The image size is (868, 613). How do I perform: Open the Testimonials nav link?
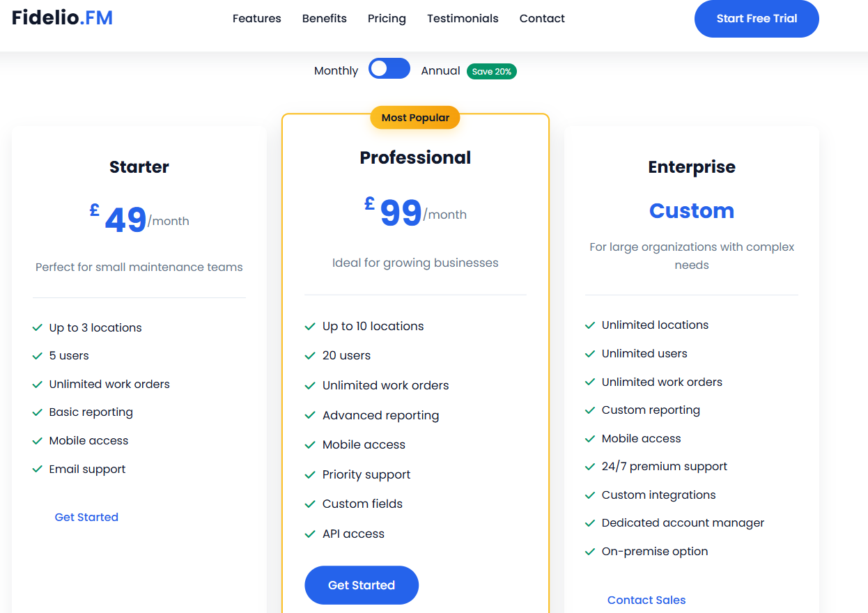point(463,19)
